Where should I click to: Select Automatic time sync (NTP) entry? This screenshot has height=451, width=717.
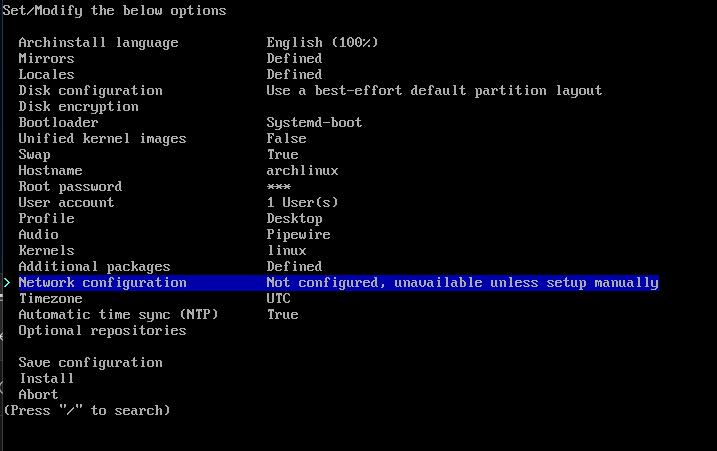tap(118, 315)
